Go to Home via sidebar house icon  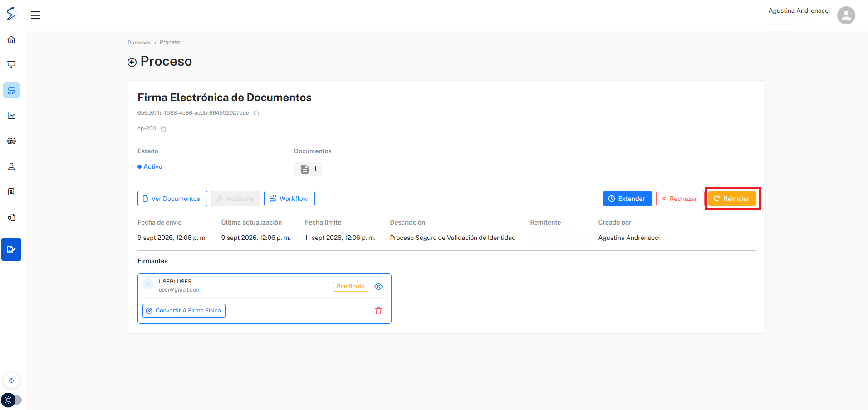tap(11, 39)
